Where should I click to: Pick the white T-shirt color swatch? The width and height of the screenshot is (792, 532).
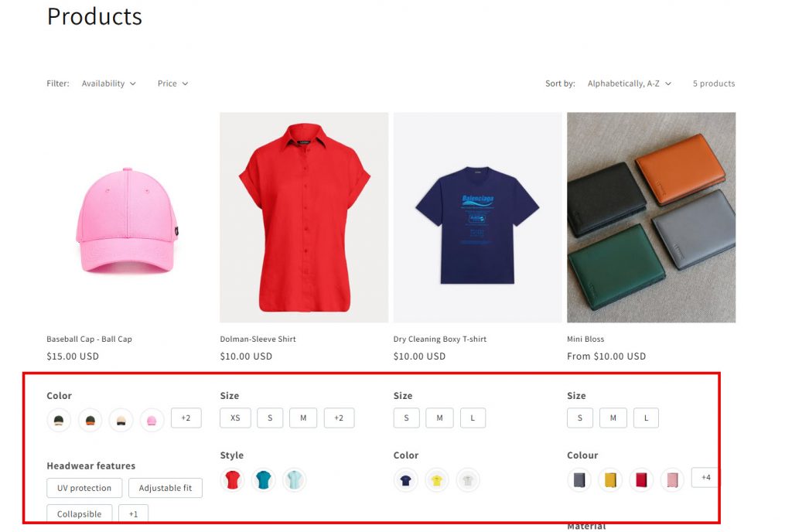point(468,480)
